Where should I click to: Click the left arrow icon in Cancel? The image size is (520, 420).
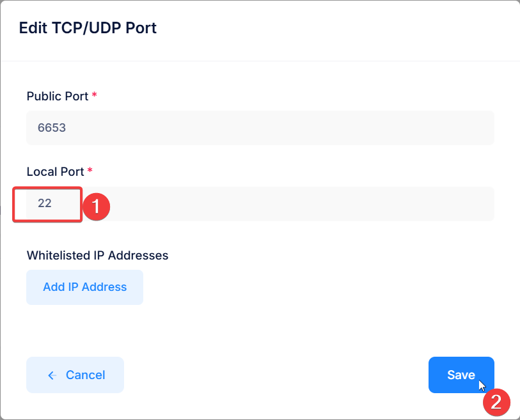click(x=52, y=375)
